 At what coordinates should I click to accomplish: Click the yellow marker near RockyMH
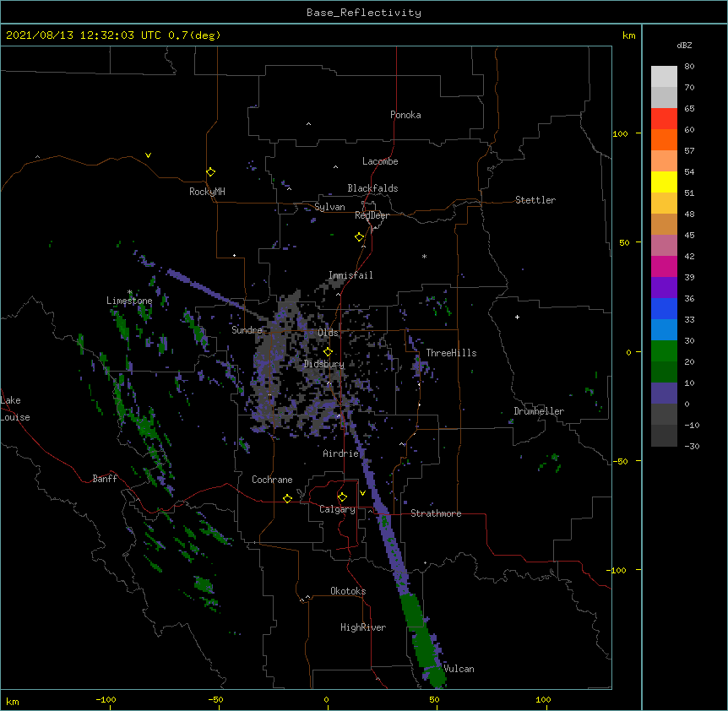(x=211, y=172)
